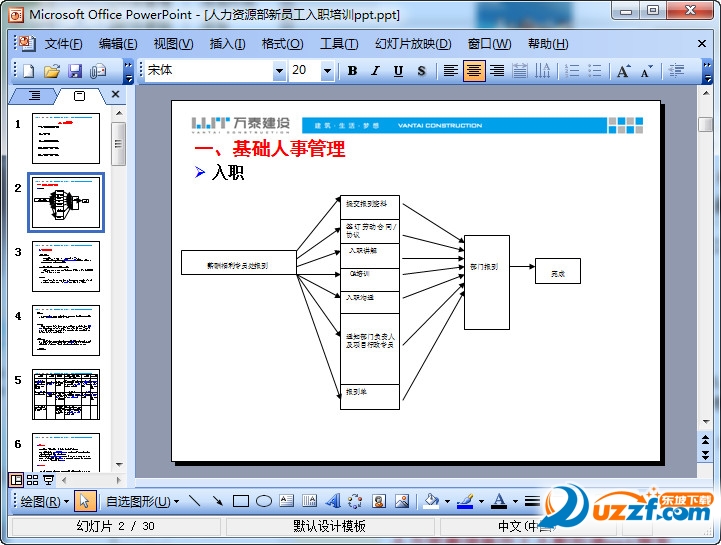Open the 绘图(R) drawing menu

pyautogui.click(x=44, y=501)
